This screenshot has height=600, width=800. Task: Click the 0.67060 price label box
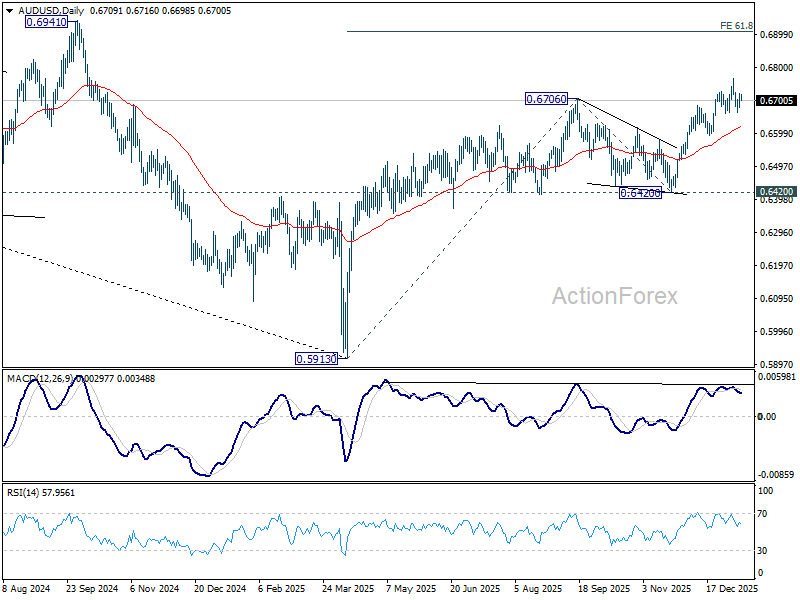coord(547,99)
